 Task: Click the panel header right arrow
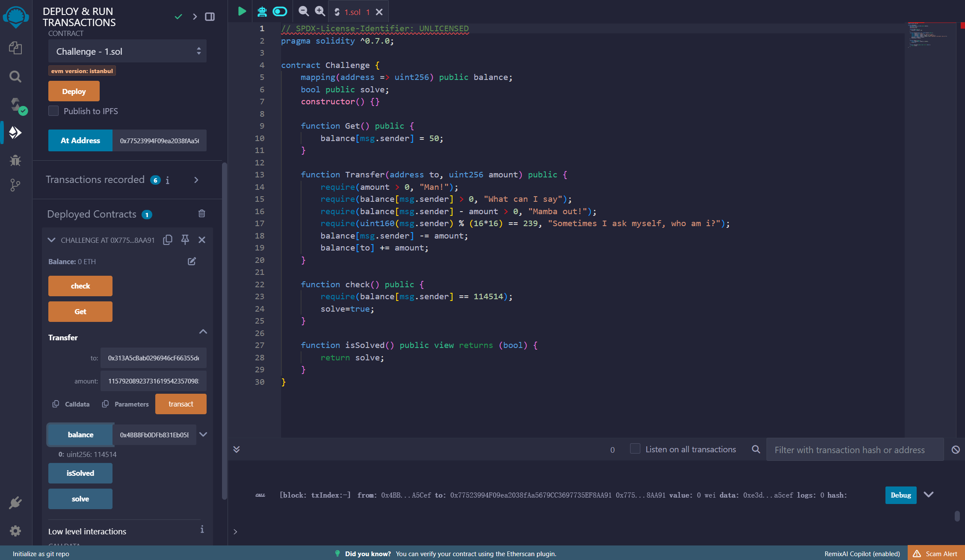pos(195,17)
